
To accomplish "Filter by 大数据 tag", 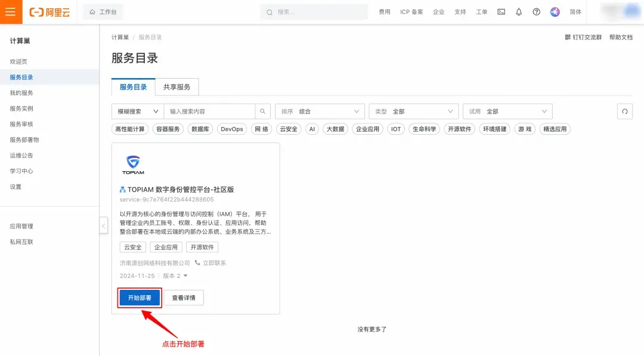I will [335, 129].
